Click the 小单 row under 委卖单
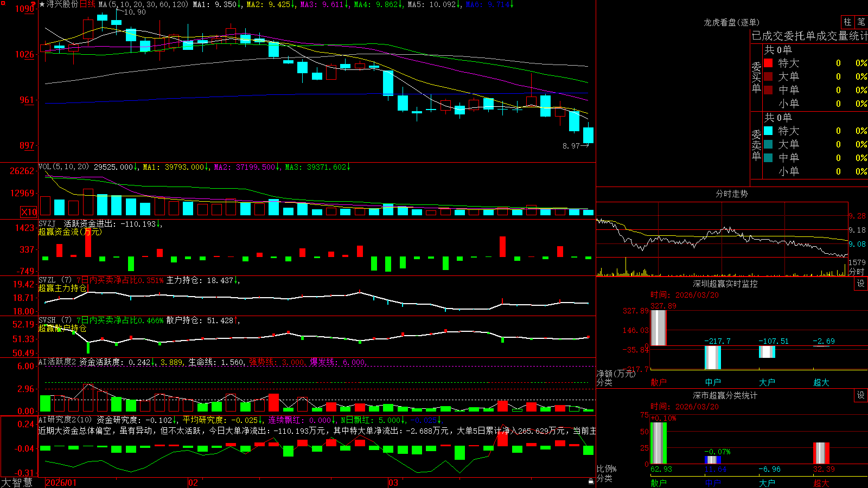Viewport: 868px width, 488px height. [815, 171]
